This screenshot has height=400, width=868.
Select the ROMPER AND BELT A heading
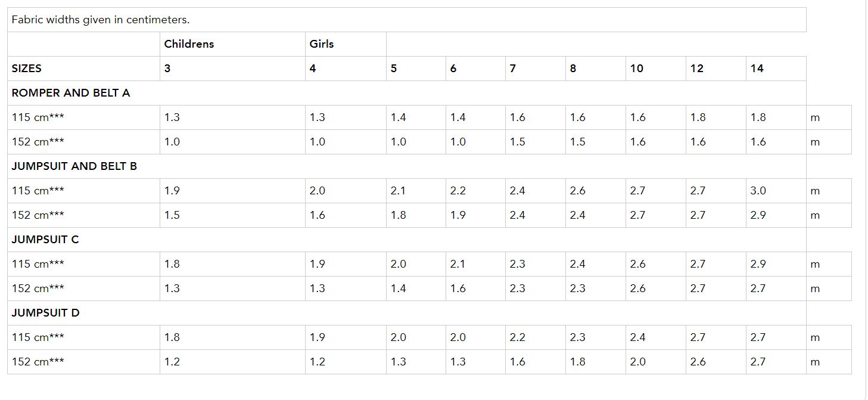(x=71, y=93)
